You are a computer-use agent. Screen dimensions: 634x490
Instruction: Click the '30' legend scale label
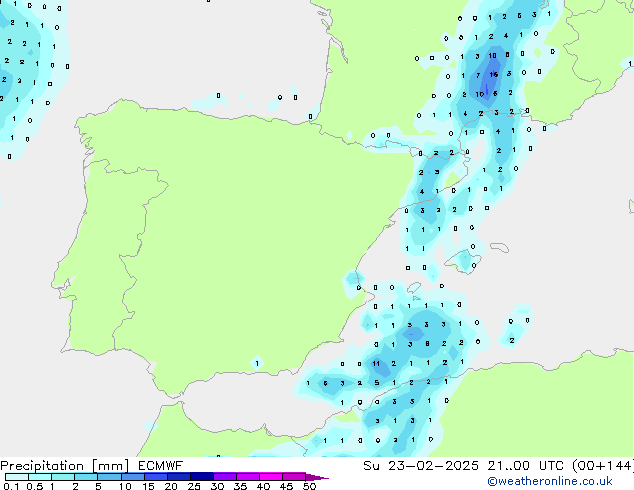pos(217,486)
